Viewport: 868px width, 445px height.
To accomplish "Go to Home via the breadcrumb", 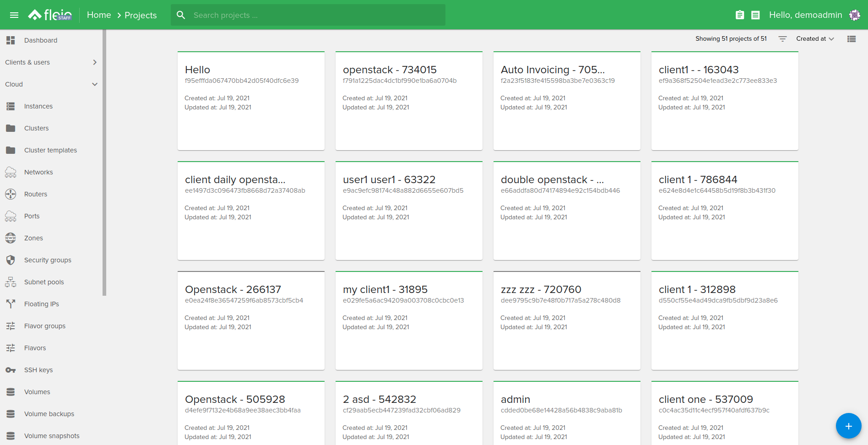I will [98, 15].
